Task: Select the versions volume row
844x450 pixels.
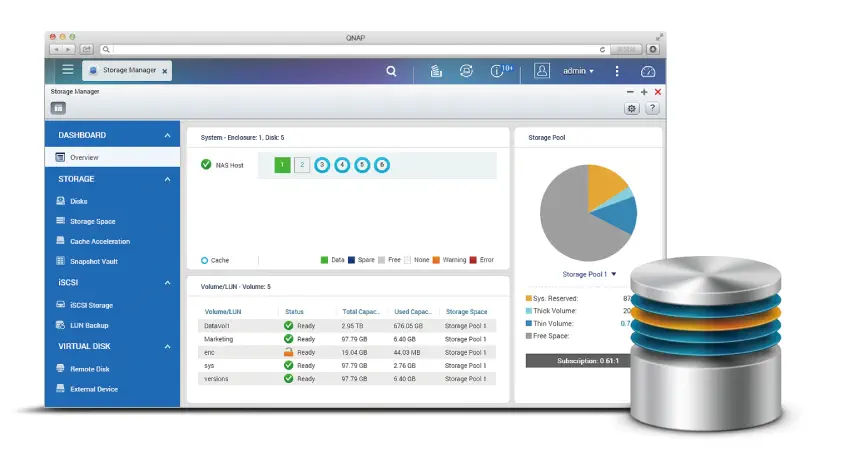Action: point(347,379)
